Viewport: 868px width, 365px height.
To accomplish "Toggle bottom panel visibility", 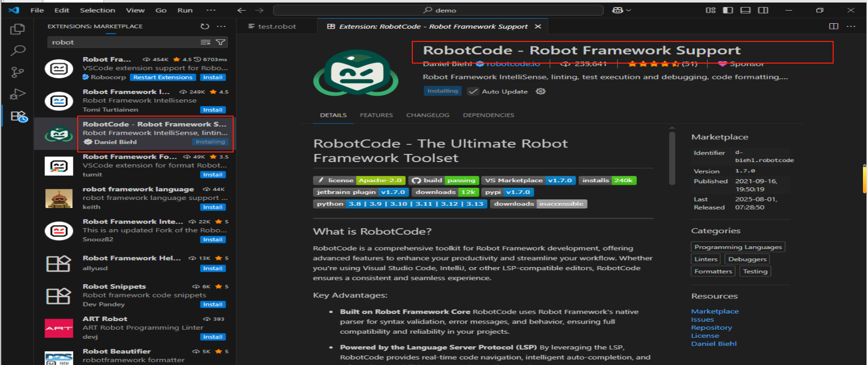I will point(745,10).
